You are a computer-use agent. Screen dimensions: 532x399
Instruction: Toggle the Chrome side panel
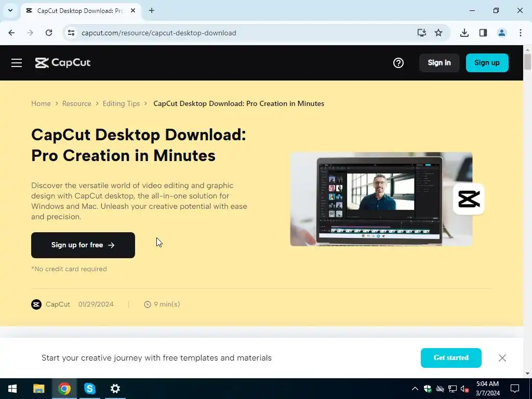coord(483,33)
